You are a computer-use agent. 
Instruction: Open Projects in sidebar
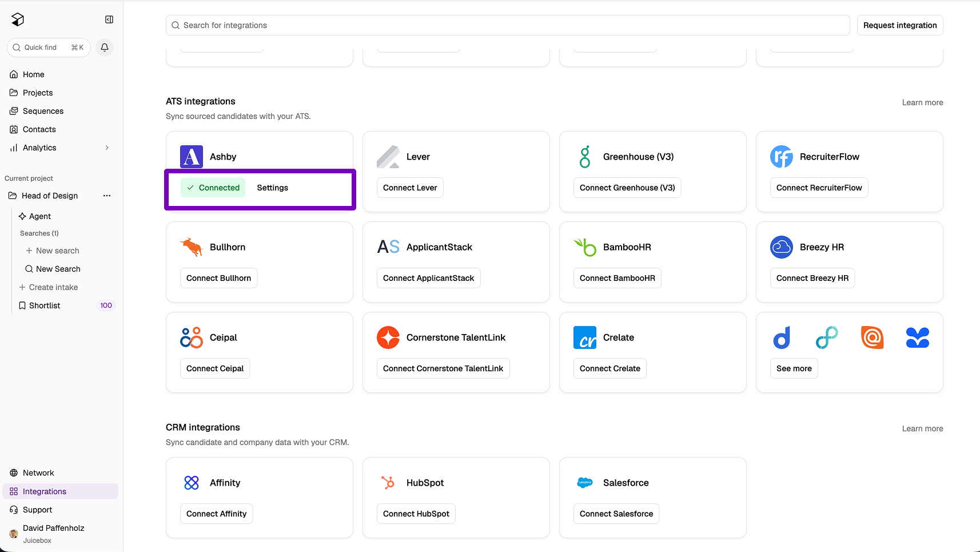pyautogui.click(x=61, y=93)
